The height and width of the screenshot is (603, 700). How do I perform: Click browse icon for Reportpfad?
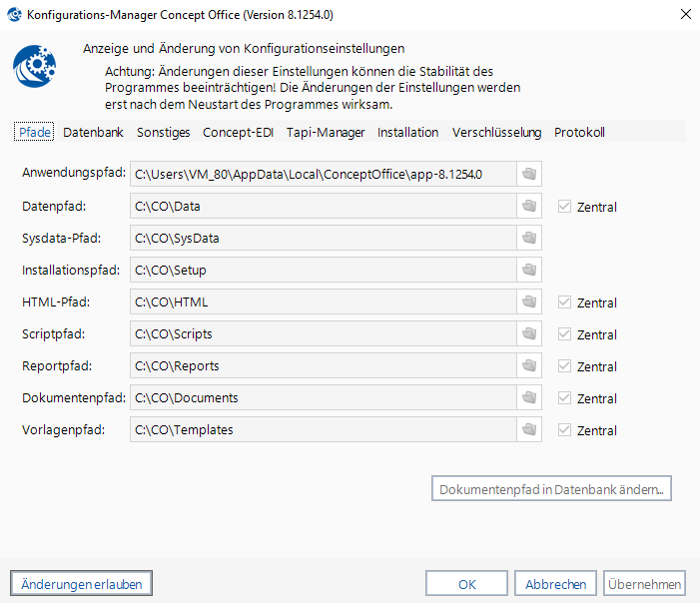click(x=529, y=366)
